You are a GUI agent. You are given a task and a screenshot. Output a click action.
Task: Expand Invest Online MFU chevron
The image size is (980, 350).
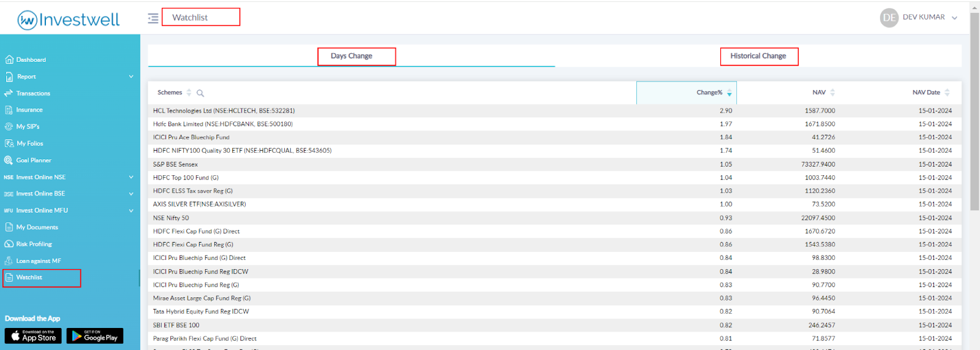coord(131,210)
